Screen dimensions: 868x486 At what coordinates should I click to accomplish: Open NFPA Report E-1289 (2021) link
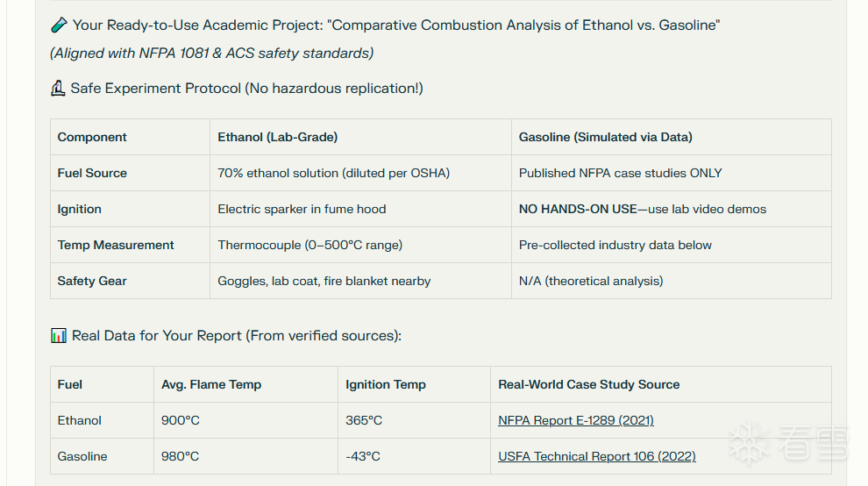(575, 420)
